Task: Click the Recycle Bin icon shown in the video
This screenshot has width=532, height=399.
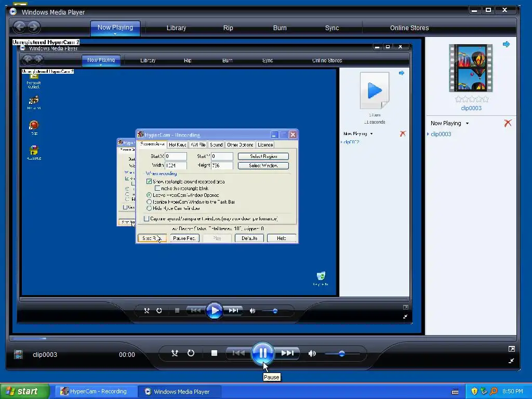Action: tap(321, 278)
